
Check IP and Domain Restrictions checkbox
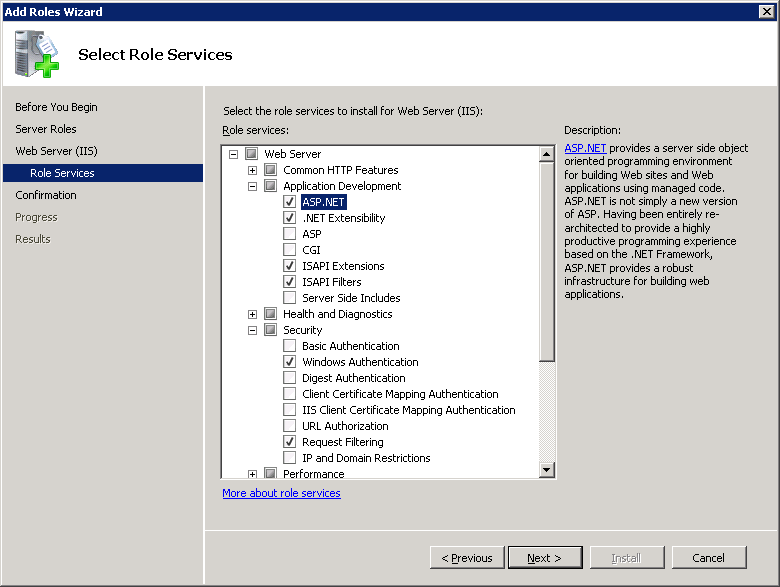point(290,458)
